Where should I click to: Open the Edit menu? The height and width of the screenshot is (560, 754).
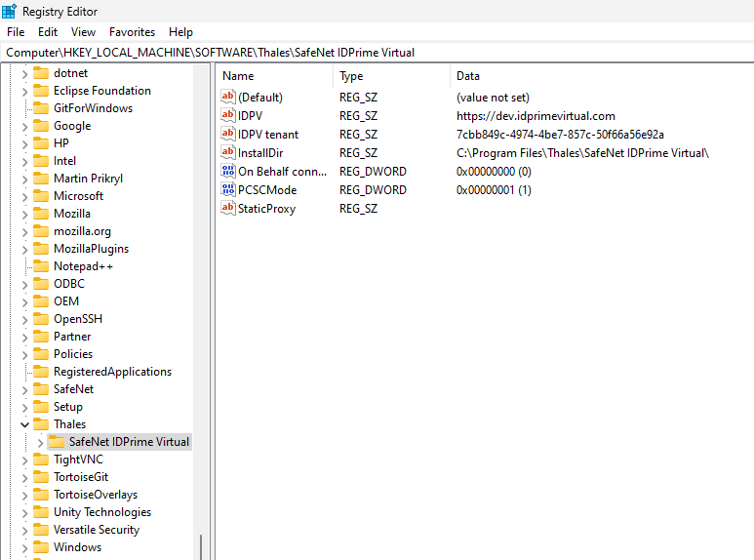pos(48,32)
